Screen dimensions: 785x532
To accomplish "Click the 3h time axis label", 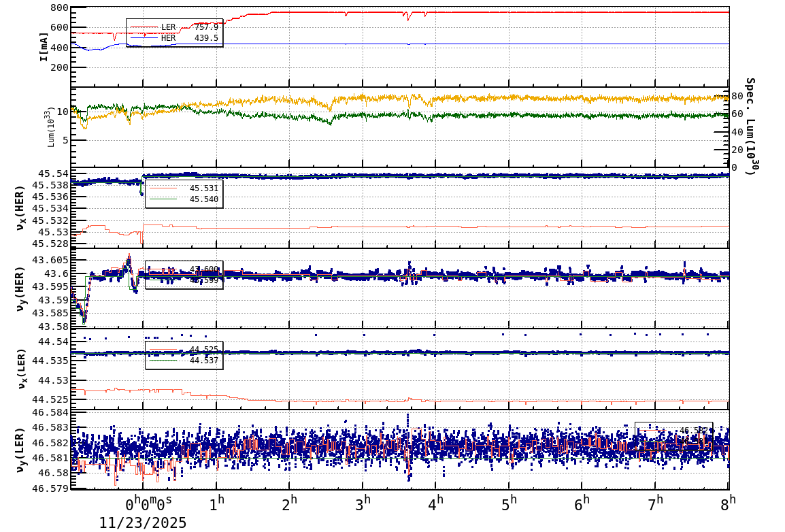I will click(363, 503).
